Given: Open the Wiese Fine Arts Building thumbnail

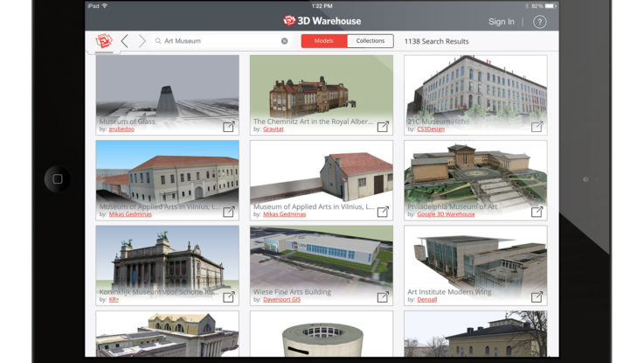Looking at the screenshot, I should click(322, 265).
